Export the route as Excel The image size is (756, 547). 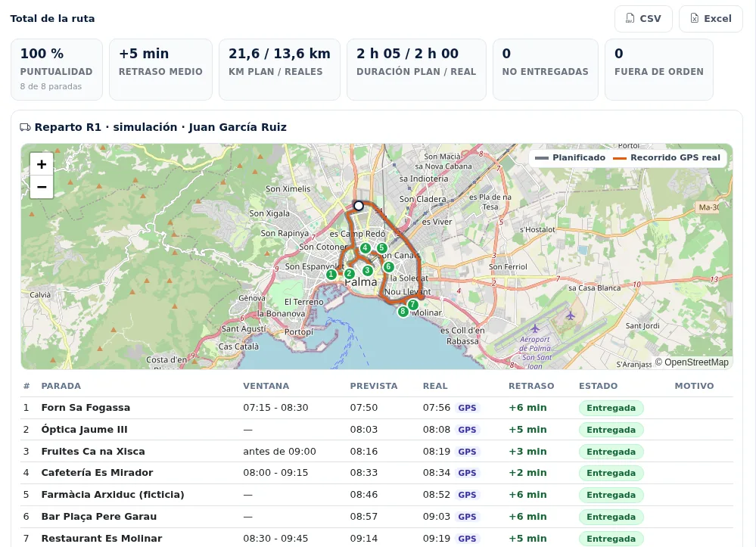click(711, 19)
